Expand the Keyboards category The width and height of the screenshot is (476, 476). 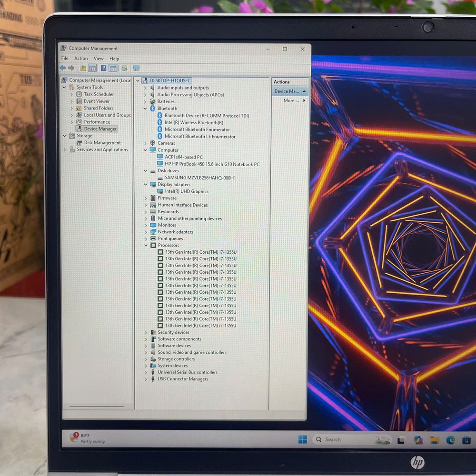[146, 212]
